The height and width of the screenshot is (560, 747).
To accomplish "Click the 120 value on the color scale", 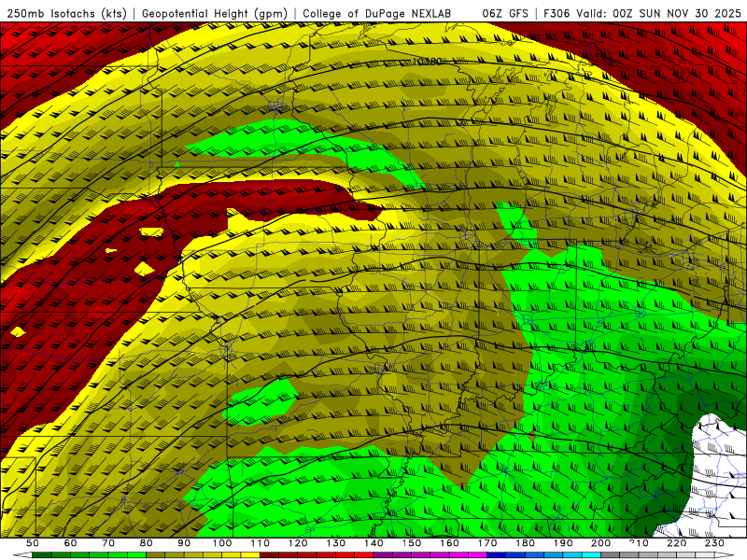I will [x=298, y=543].
